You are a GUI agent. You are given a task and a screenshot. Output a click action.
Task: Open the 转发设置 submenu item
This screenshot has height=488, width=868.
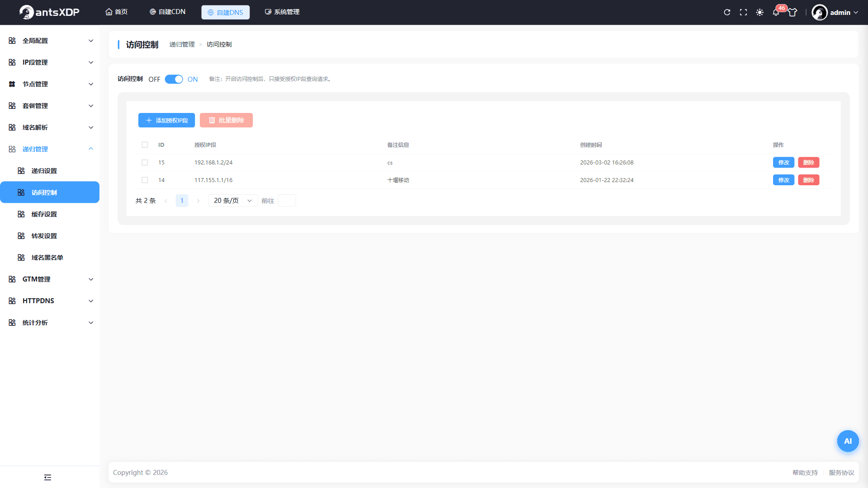(x=50, y=236)
